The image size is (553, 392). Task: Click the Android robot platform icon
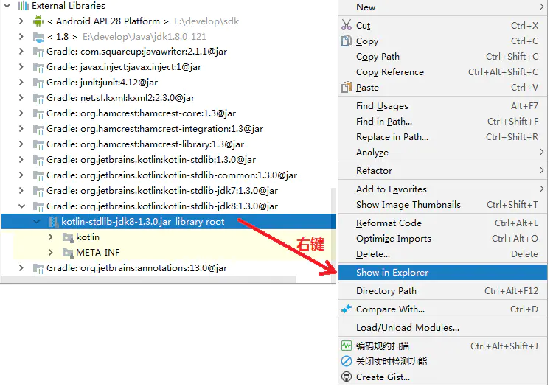point(38,21)
